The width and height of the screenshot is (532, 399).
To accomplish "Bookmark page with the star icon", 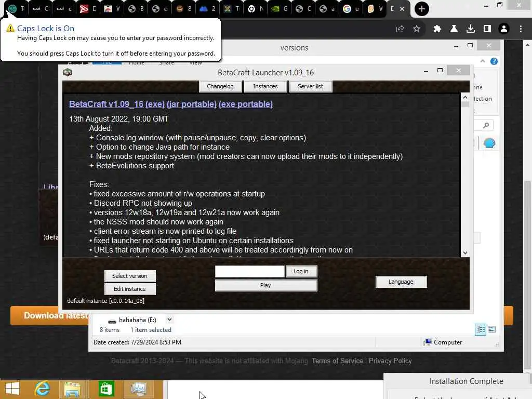I will pos(417,29).
